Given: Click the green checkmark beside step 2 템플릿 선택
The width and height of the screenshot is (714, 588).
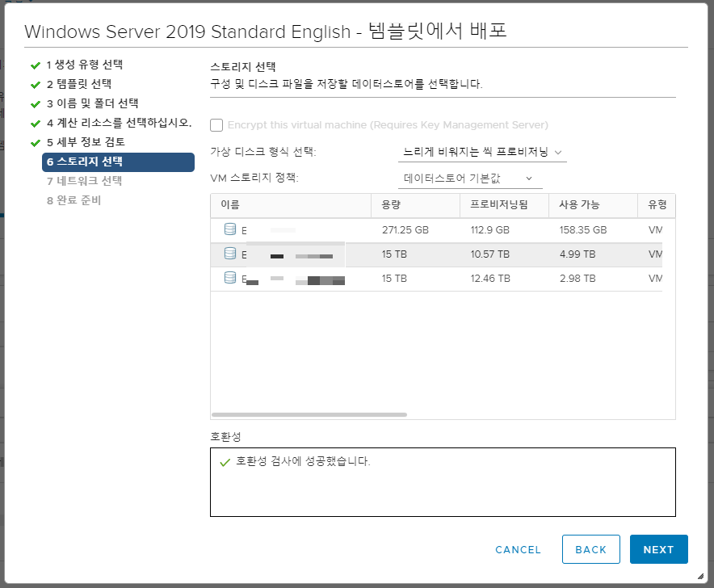Looking at the screenshot, I should tap(36, 85).
